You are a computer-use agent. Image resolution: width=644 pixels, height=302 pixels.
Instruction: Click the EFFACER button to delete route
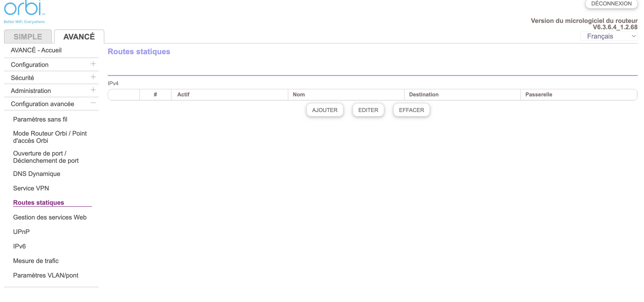[411, 110]
